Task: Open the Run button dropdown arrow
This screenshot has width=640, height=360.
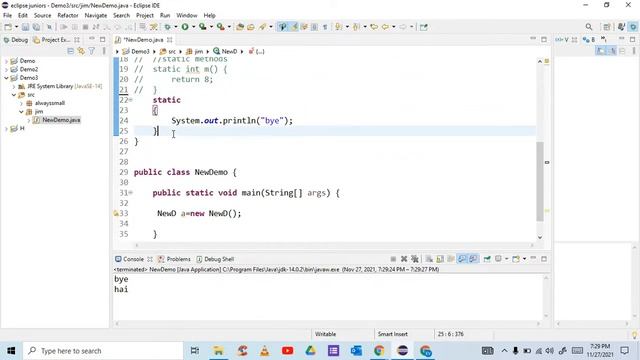Action: pos(193,27)
